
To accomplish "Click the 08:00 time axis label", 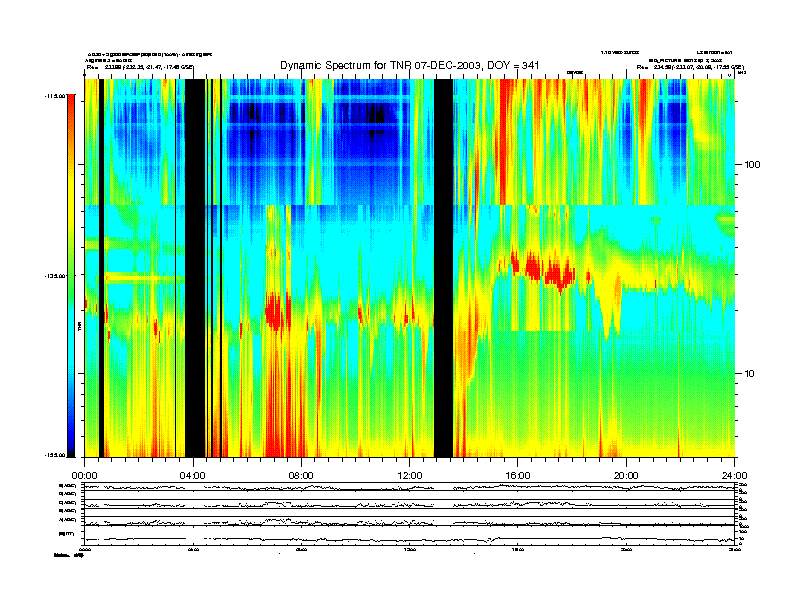I will tap(301, 476).
